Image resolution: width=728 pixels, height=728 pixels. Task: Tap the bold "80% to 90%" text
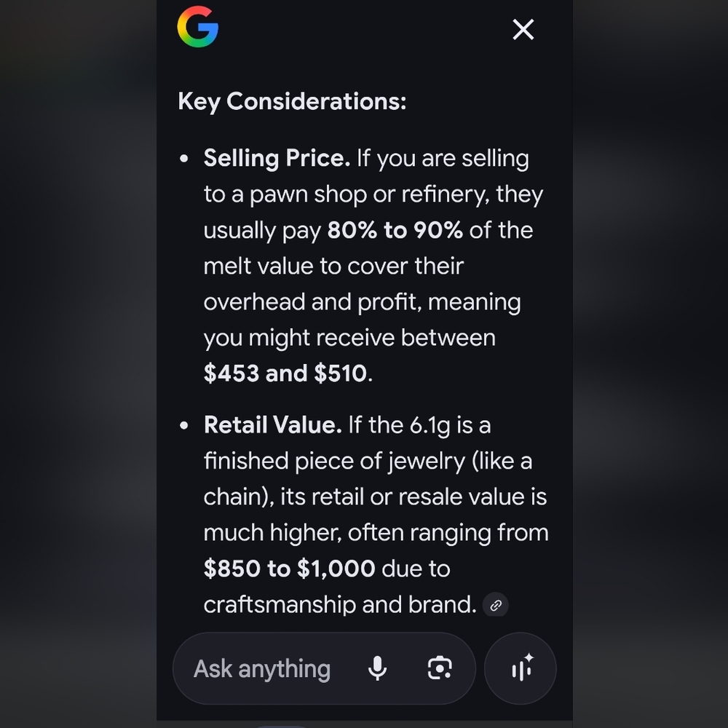(395, 230)
